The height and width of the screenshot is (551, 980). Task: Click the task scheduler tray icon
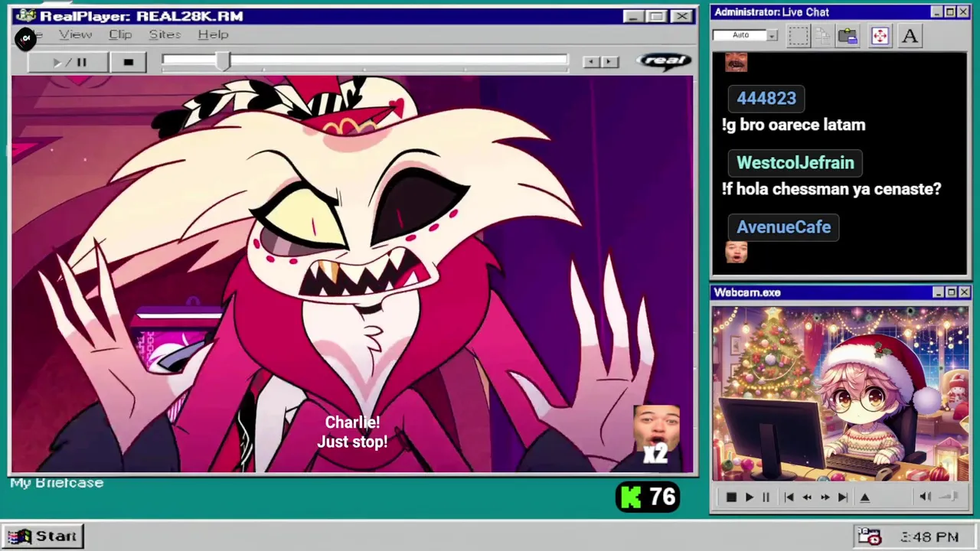pos(869,536)
